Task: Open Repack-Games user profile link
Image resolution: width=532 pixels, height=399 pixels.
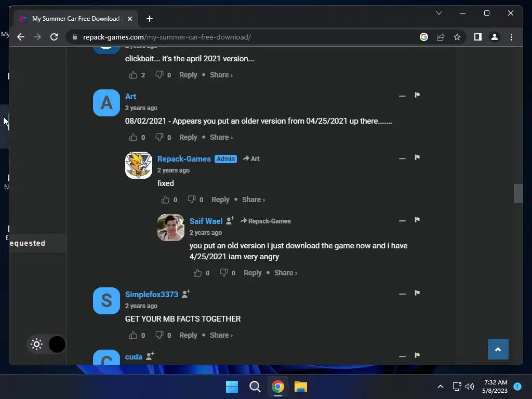Action: point(184,159)
